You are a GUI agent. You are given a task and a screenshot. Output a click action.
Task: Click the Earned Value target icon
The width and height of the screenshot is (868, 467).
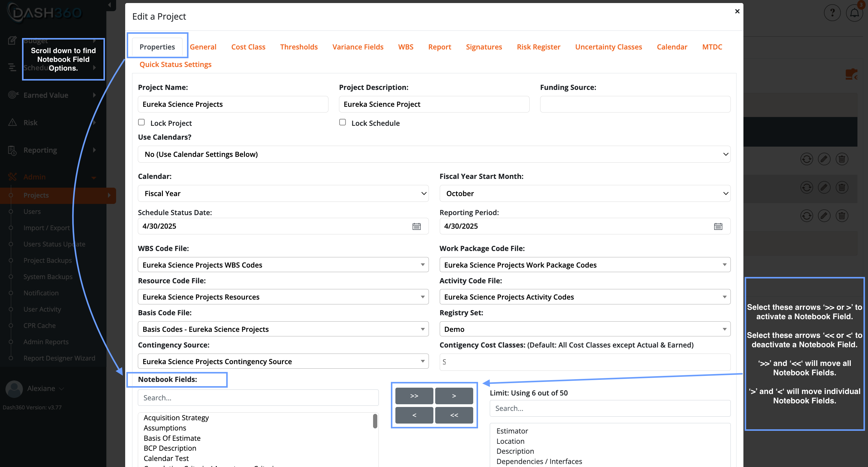[12, 95]
